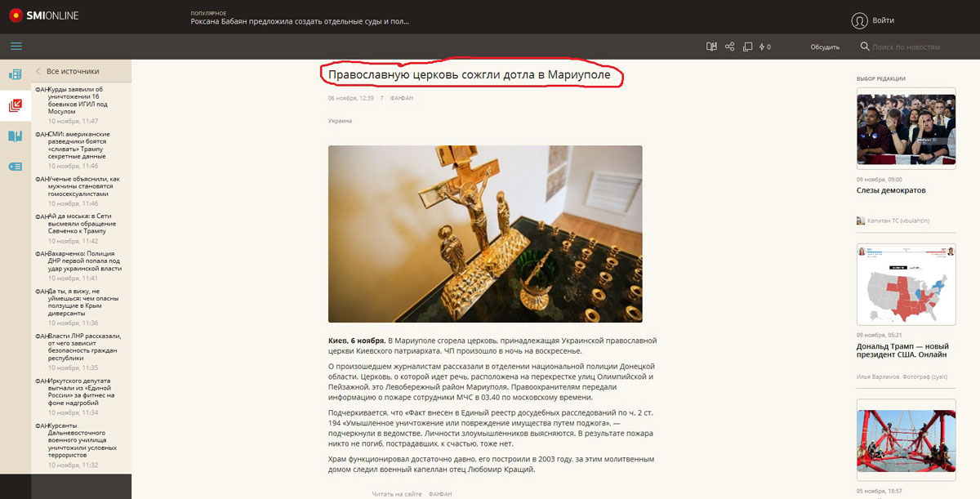Collapse the Все источники back chevron

point(38,71)
